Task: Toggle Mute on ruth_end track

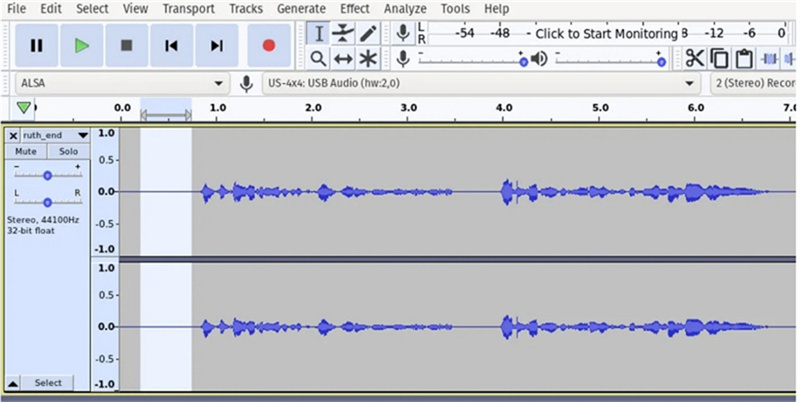Action: (26, 152)
